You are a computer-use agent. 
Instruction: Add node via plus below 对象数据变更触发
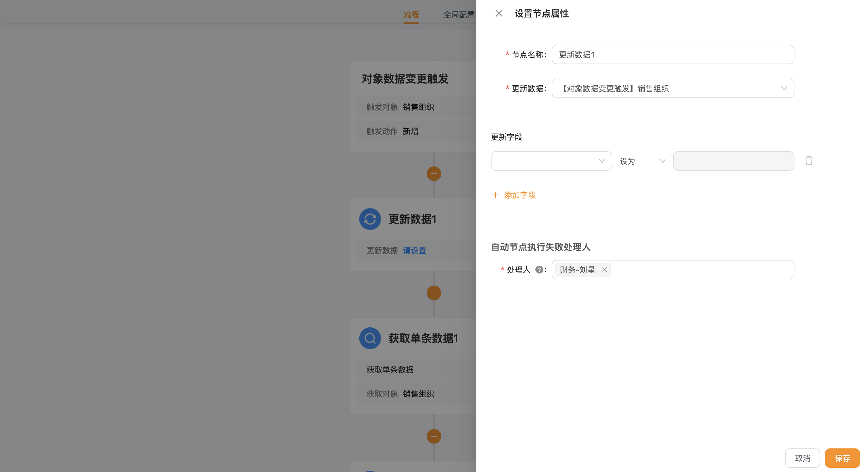[434, 174]
